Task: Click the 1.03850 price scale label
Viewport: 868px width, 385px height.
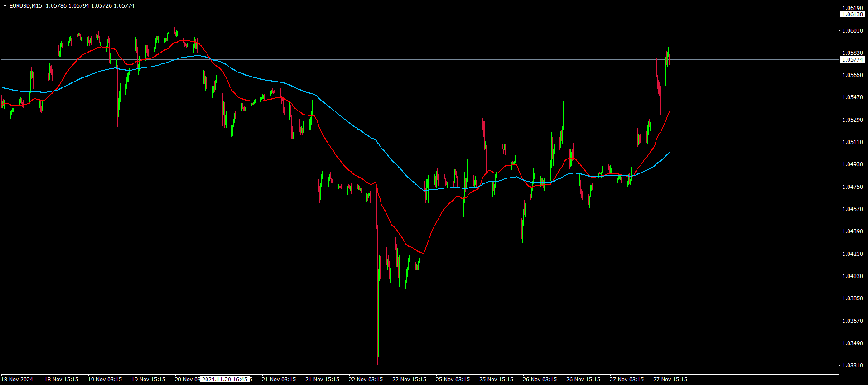Action: (x=853, y=298)
